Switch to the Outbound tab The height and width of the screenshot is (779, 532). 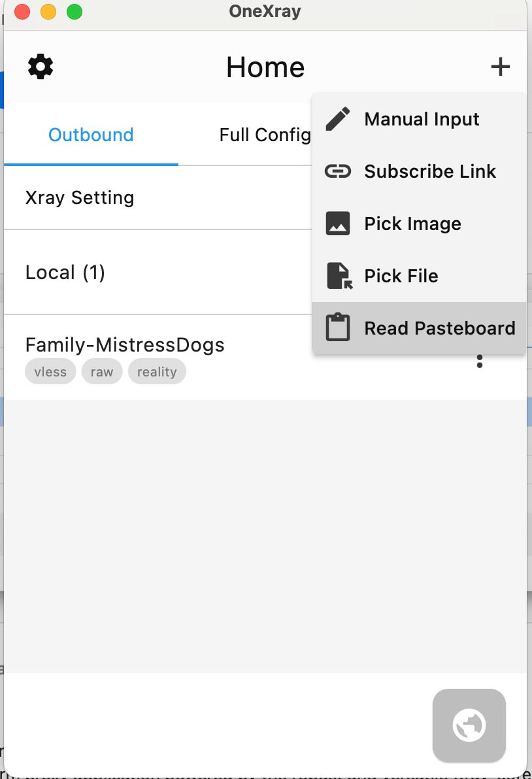pos(91,135)
